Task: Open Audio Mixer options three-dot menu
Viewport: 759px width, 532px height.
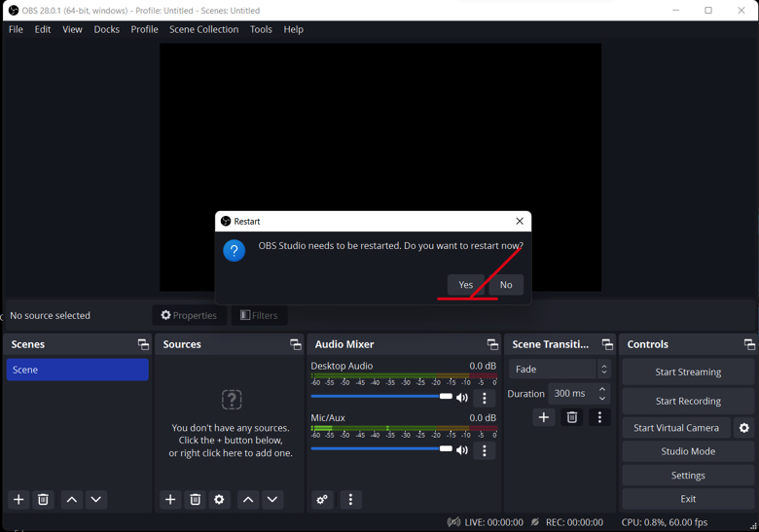Action: tap(350, 499)
